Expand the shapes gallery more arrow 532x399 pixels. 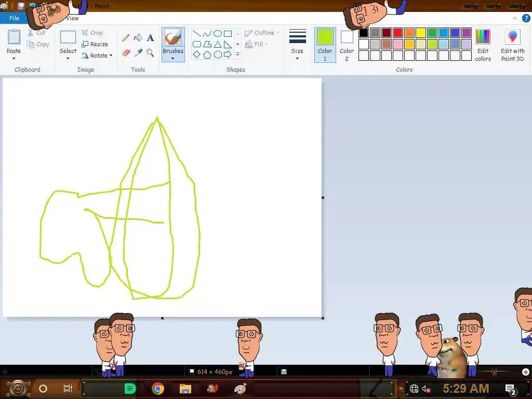pos(237,54)
